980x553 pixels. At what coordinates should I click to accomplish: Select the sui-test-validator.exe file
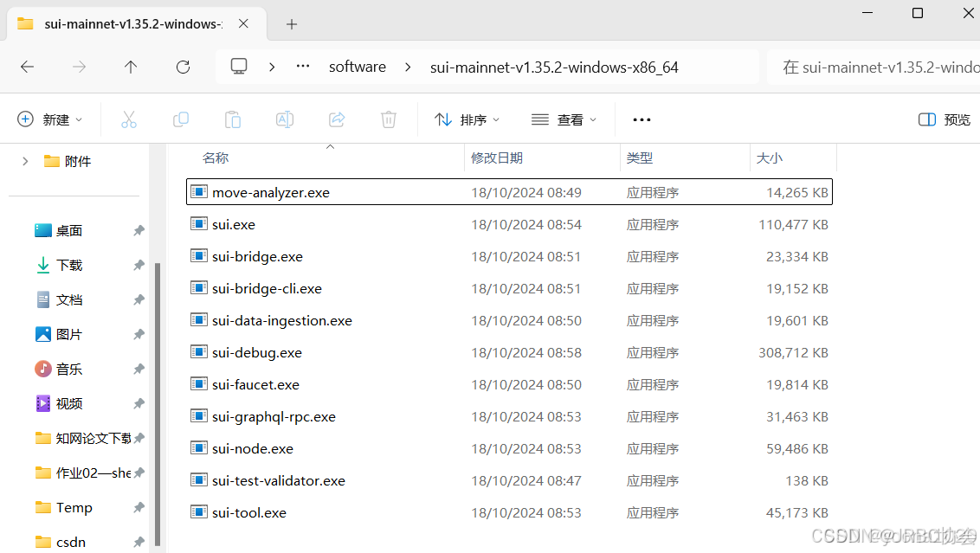pyautogui.click(x=509, y=480)
